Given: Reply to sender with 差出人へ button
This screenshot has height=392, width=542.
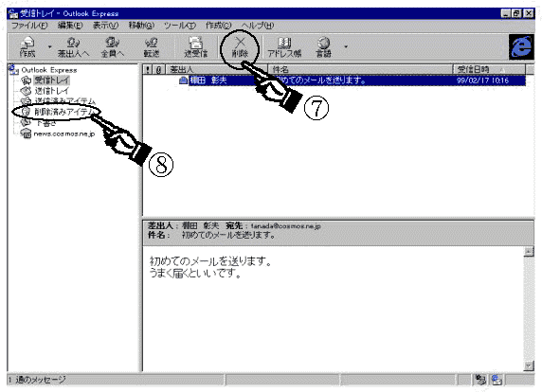Looking at the screenshot, I should 73,46.
